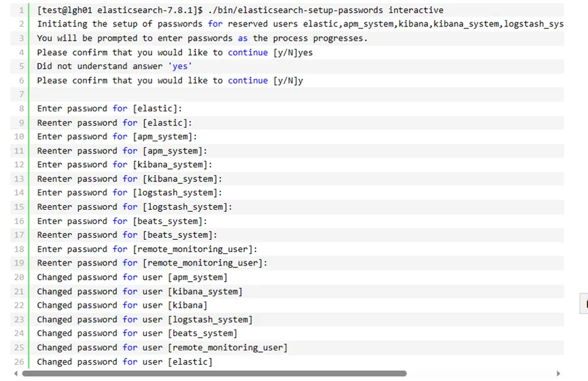Click 'You will be prompted to enter passwords' line
The height and width of the screenshot is (381, 588).
(202, 38)
